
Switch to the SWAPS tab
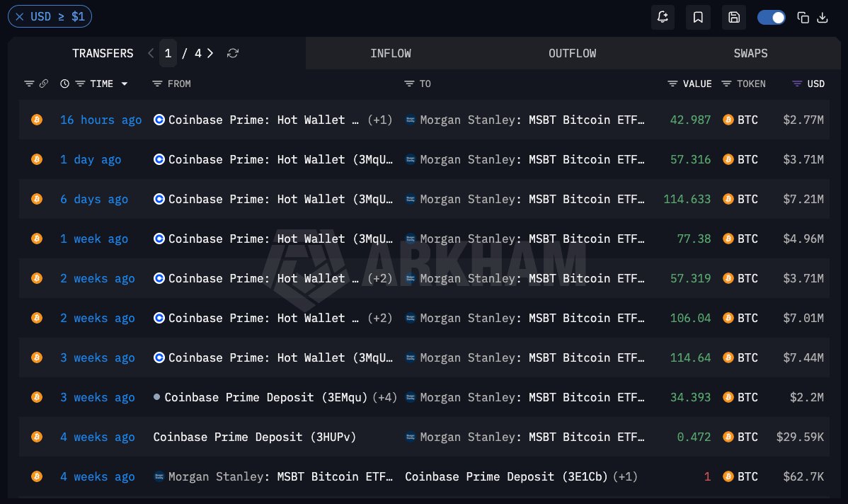(x=750, y=53)
